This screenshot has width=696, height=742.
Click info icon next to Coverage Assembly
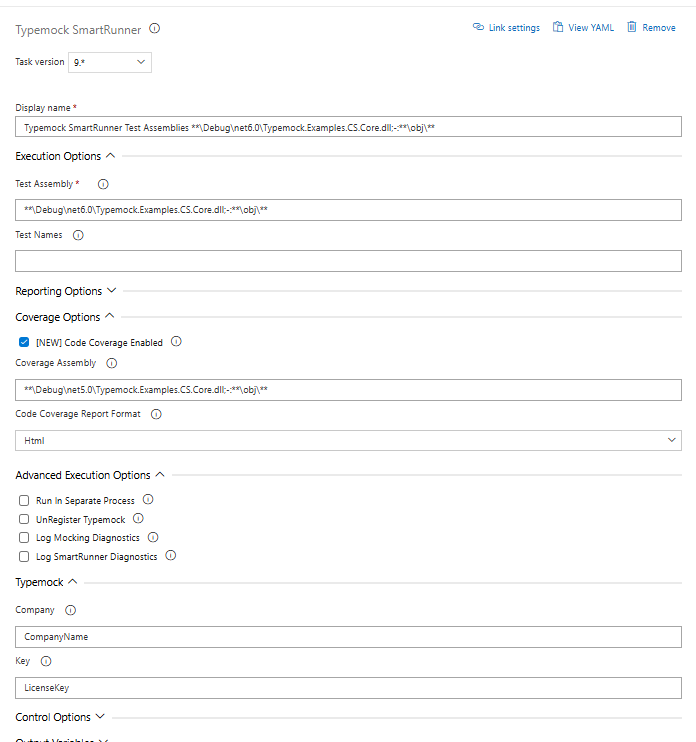tap(112, 364)
